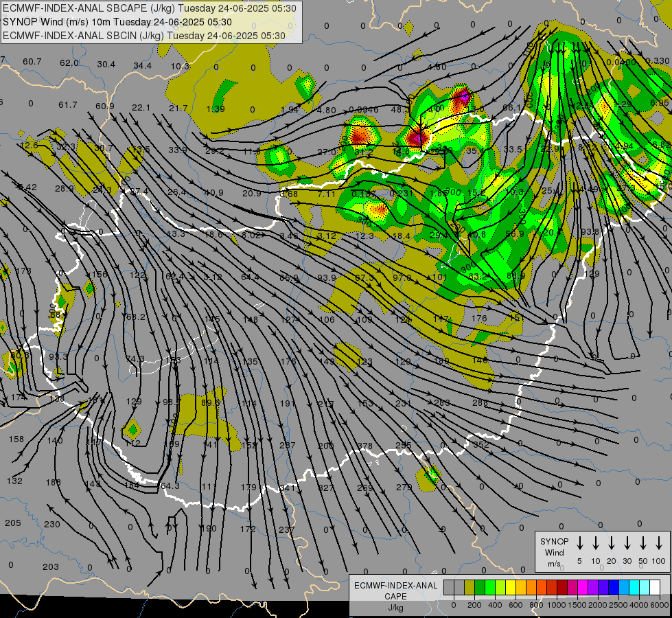This screenshot has height=618, width=672.
Task: Pick the pure blue swatch left of 2500
Action: coord(614,587)
